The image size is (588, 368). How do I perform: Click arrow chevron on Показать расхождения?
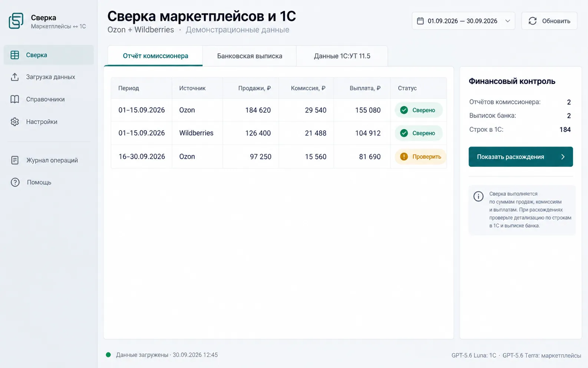pos(563,157)
